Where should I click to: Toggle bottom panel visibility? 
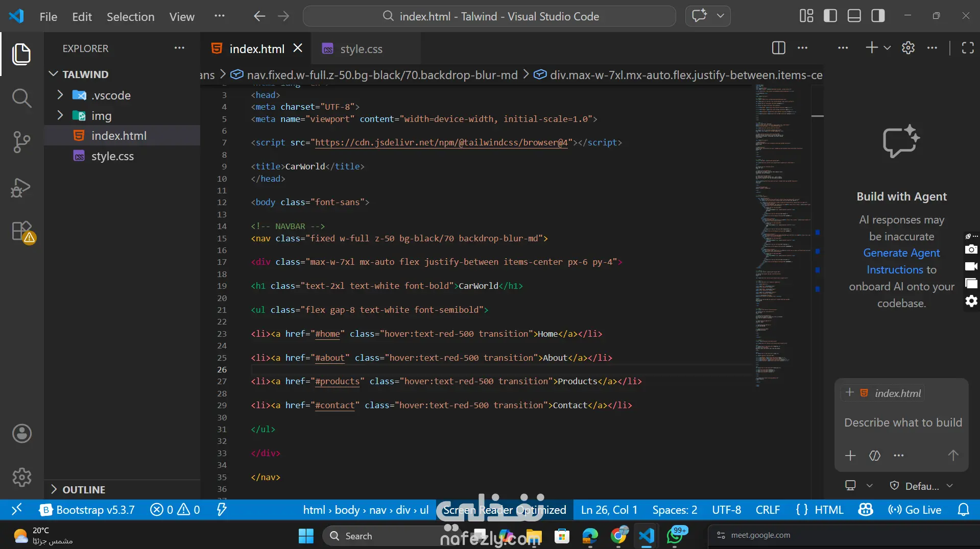coord(854,16)
